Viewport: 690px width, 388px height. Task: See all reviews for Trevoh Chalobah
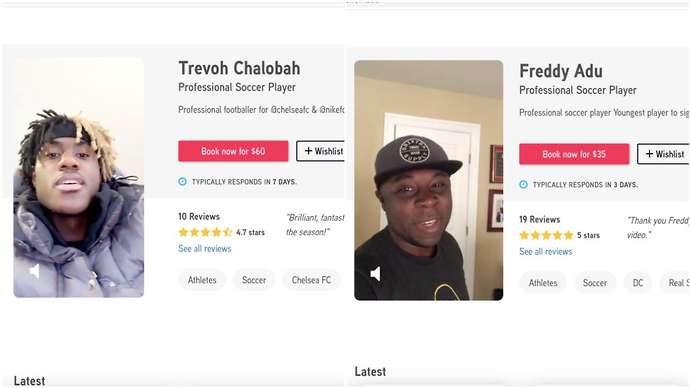(205, 249)
